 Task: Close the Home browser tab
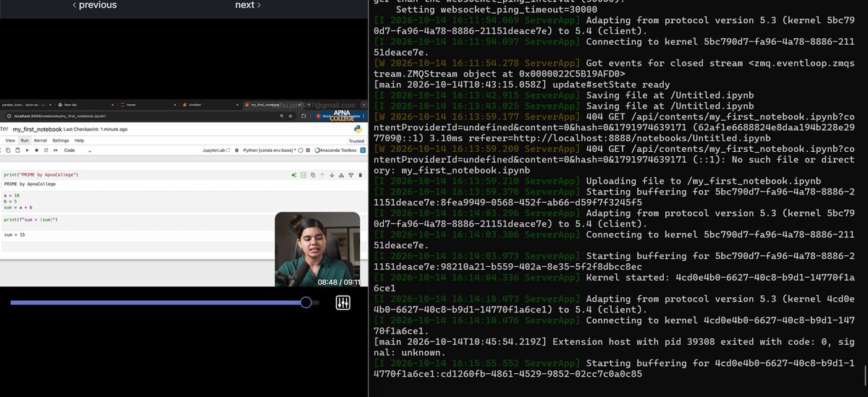click(x=174, y=105)
